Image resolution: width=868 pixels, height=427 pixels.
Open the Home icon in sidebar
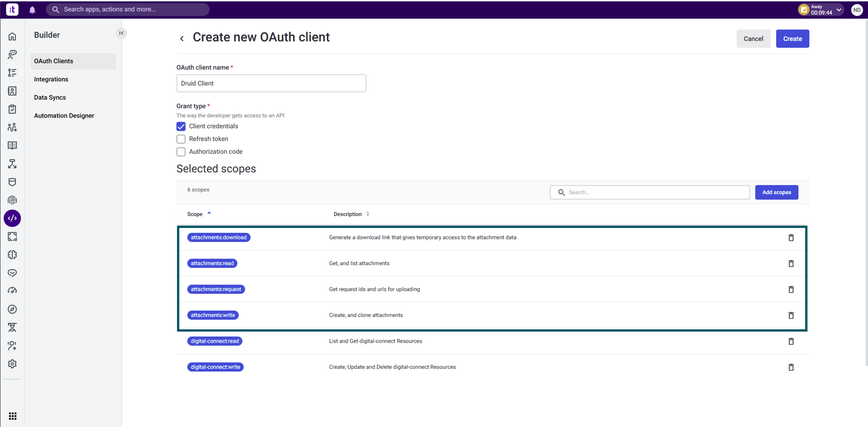12,37
